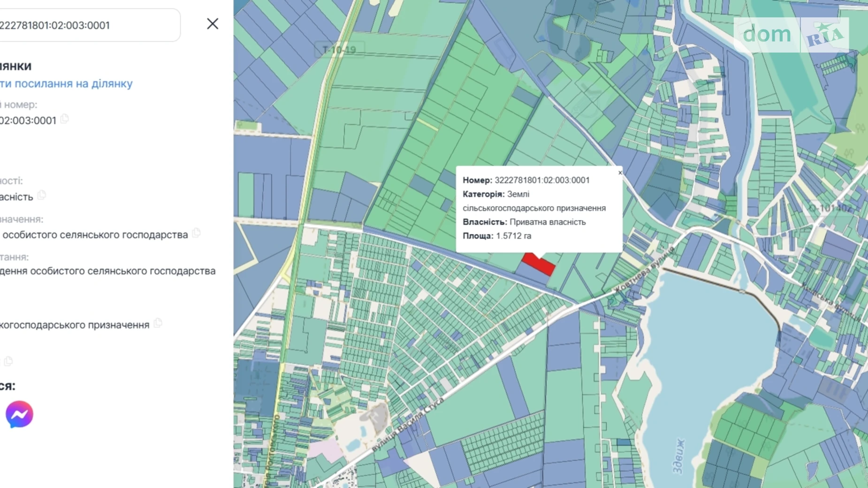Copy the ownership type value
868x488 pixels.
pos(42,195)
